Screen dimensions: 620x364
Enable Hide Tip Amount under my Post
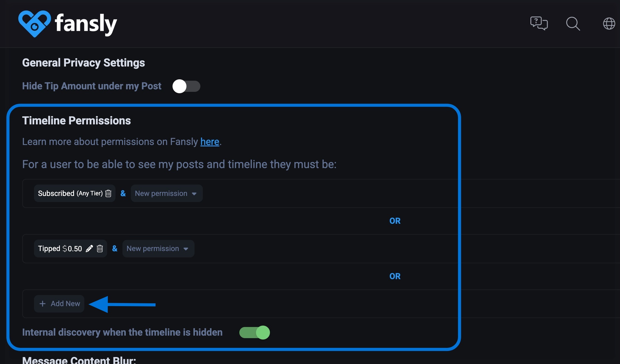click(x=186, y=86)
